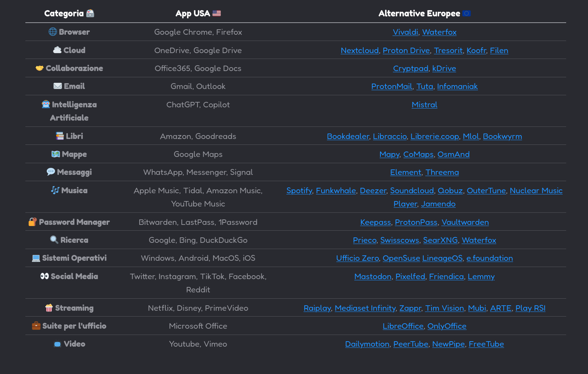588x374 pixels.
Task: Open the ProtonMail link
Action: point(392,86)
